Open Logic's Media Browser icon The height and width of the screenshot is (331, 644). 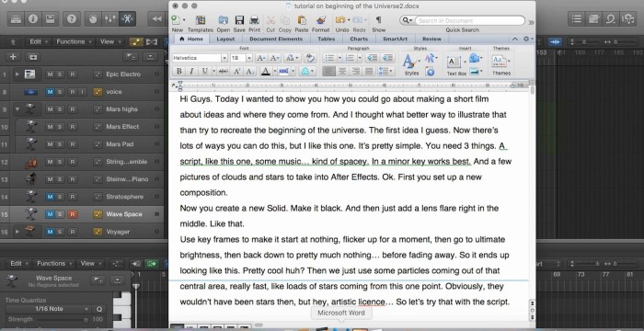point(627,18)
